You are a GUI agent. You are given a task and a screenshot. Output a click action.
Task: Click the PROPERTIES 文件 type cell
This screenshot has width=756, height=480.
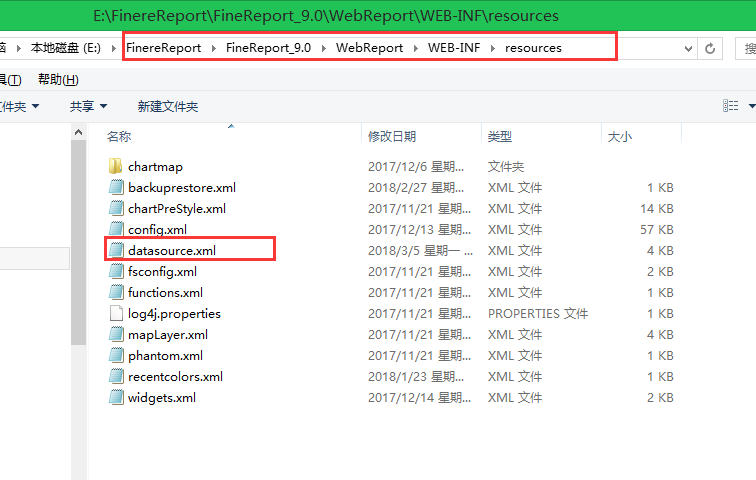538,314
